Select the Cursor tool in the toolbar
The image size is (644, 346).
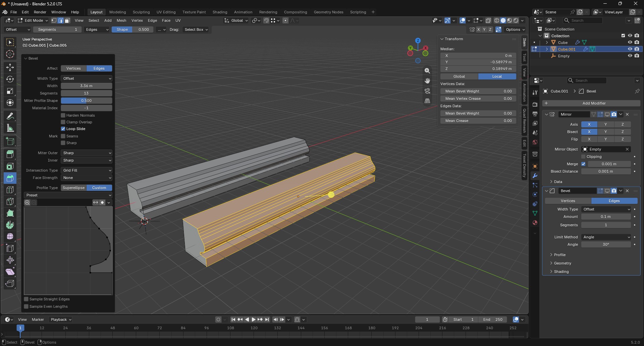pos(10,54)
